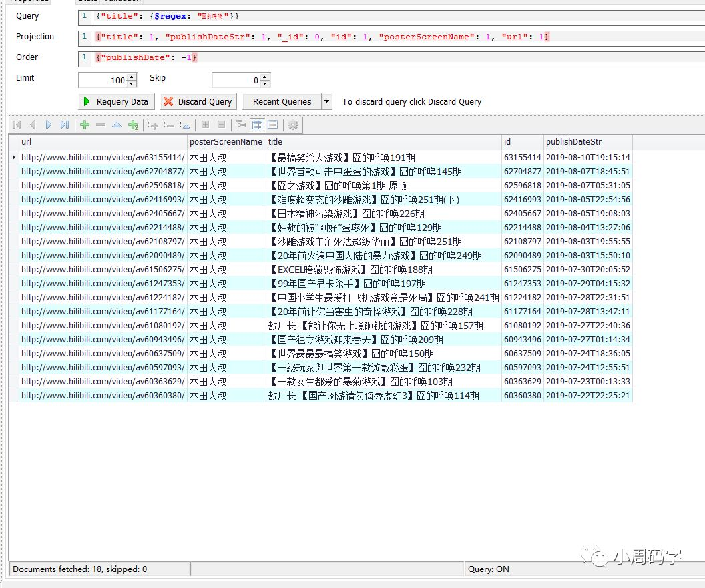705x588 pixels.
Task: Select date cell 2019-08-03T19:55:55
Action: [588, 242]
